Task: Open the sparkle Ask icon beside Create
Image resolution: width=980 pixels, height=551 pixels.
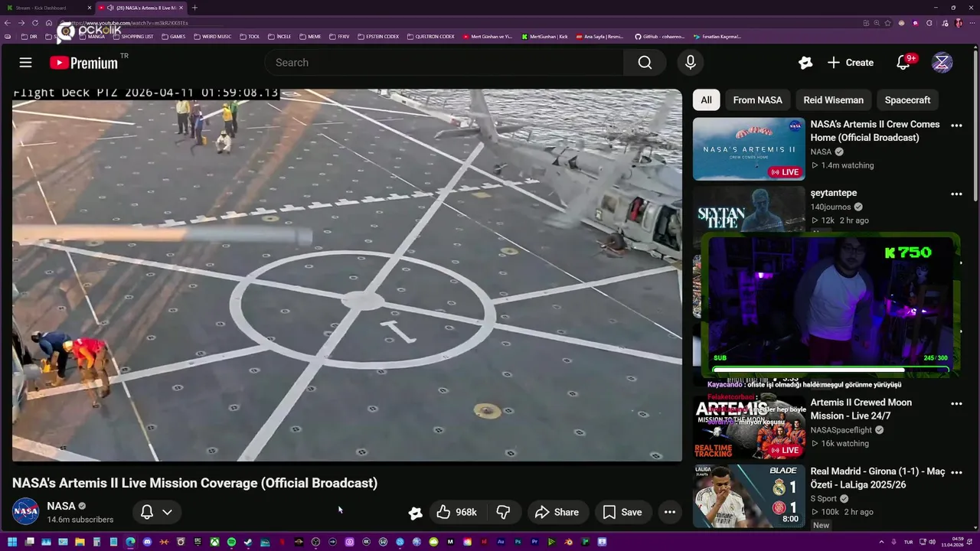Action: [805, 63]
